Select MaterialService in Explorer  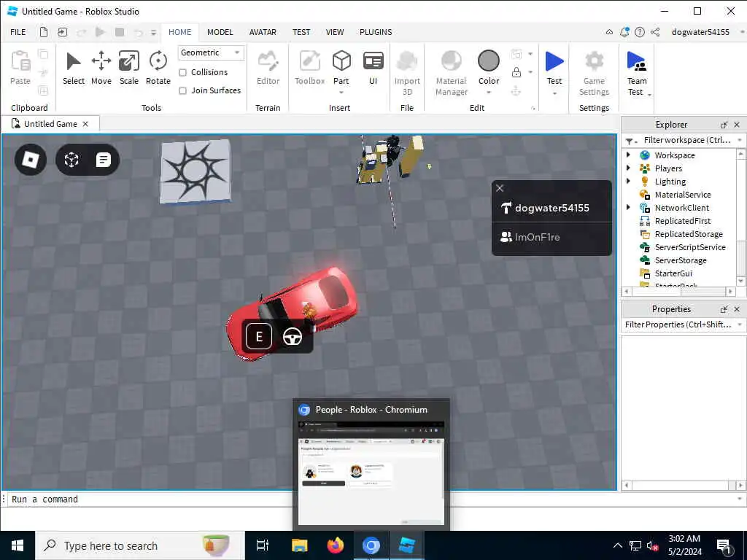pyautogui.click(x=683, y=194)
